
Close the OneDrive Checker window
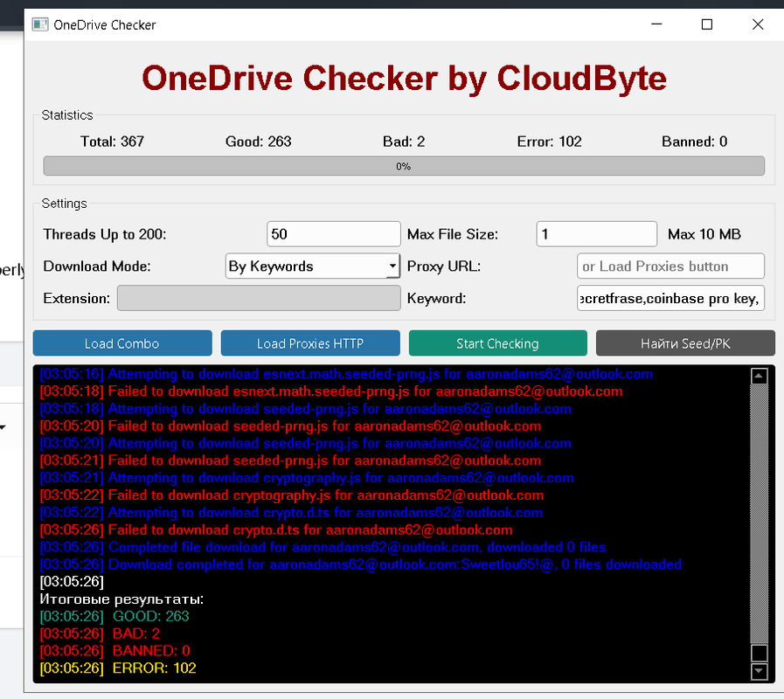(x=758, y=24)
